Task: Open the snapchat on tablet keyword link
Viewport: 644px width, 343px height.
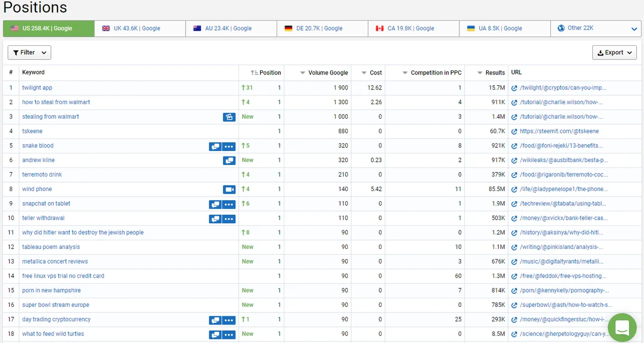Action: pyautogui.click(x=46, y=204)
